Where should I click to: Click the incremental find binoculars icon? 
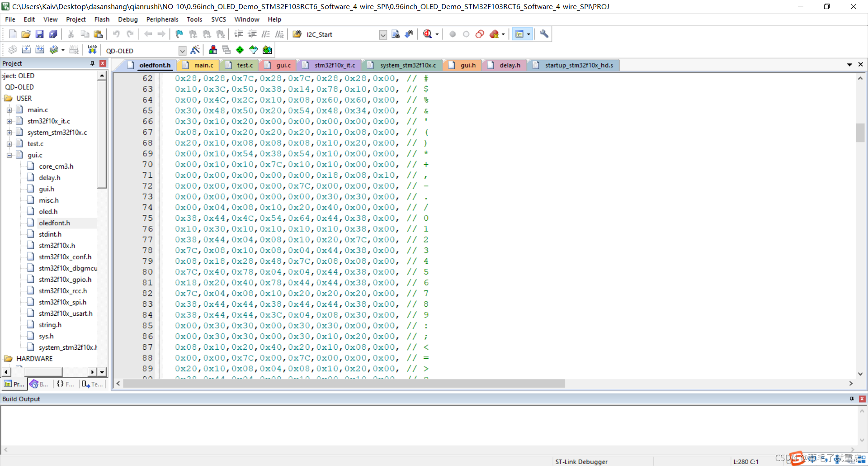point(409,34)
